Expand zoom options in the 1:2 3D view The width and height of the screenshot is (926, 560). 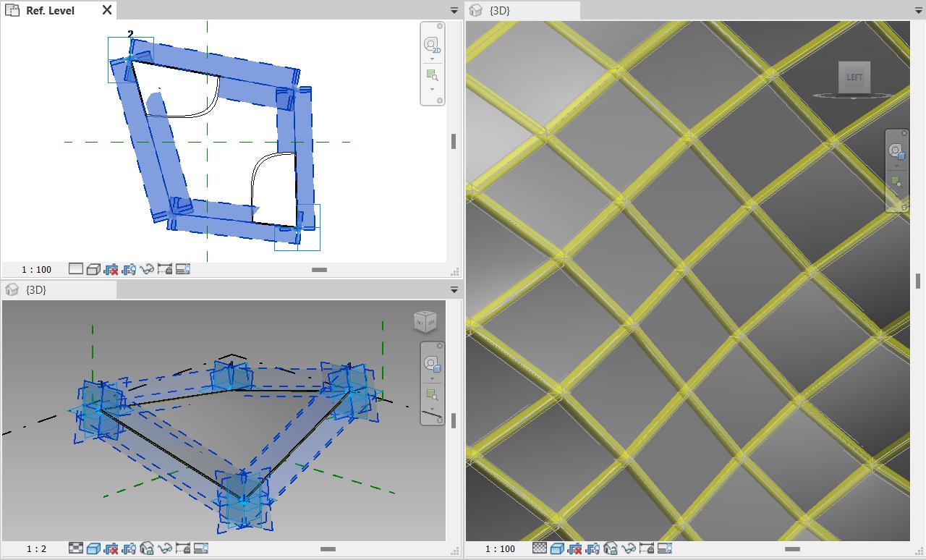point(432,409)
